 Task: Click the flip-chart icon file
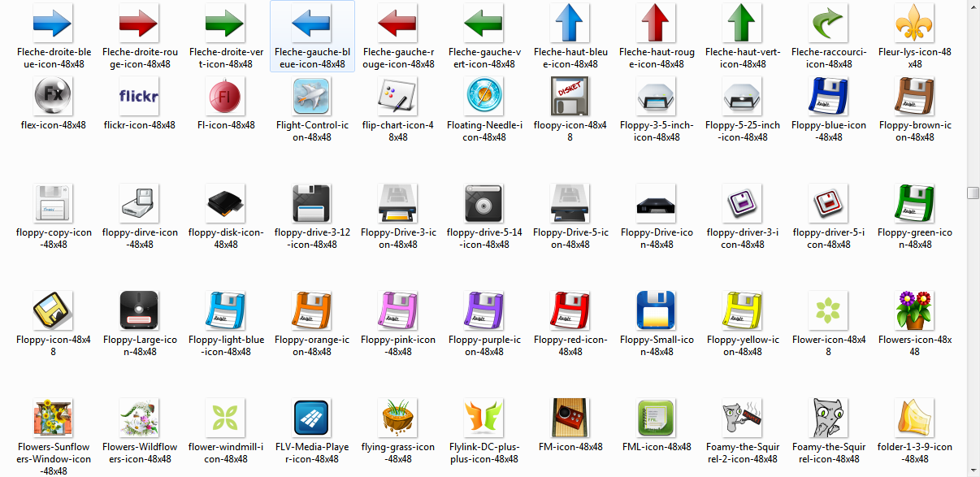[398, 96]
